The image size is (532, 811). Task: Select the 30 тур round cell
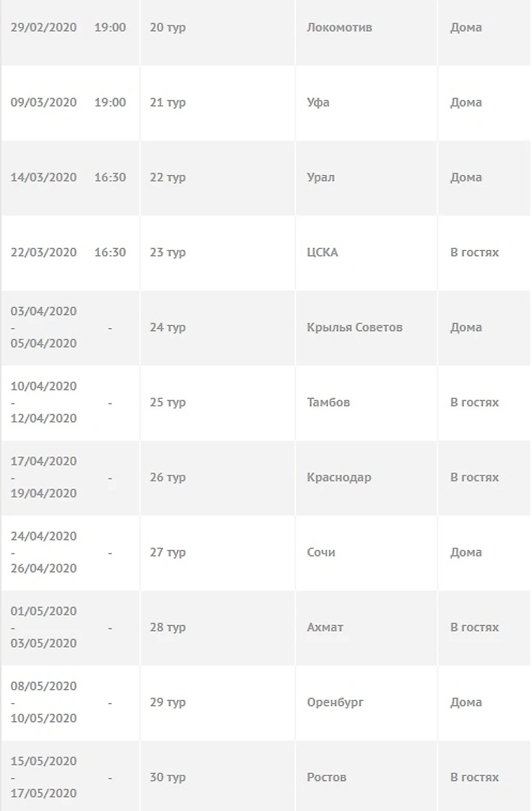click(168, 777)
